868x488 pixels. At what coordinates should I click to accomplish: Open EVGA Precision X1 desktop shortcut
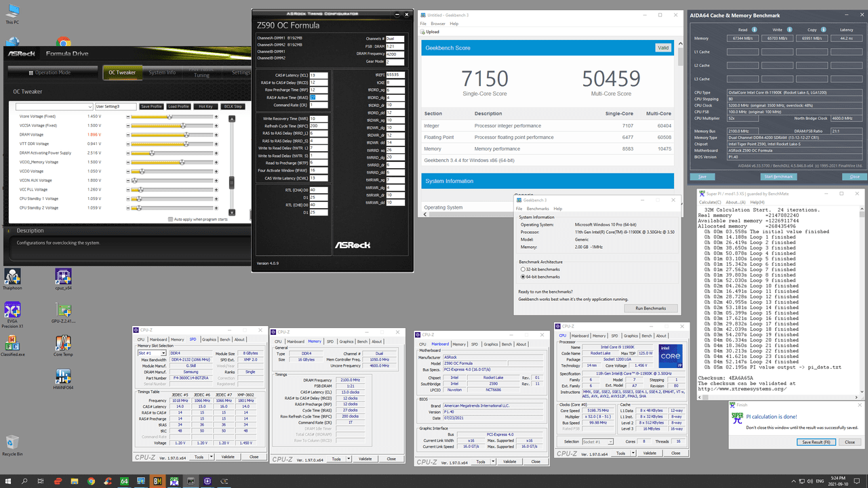click(12, 315)
